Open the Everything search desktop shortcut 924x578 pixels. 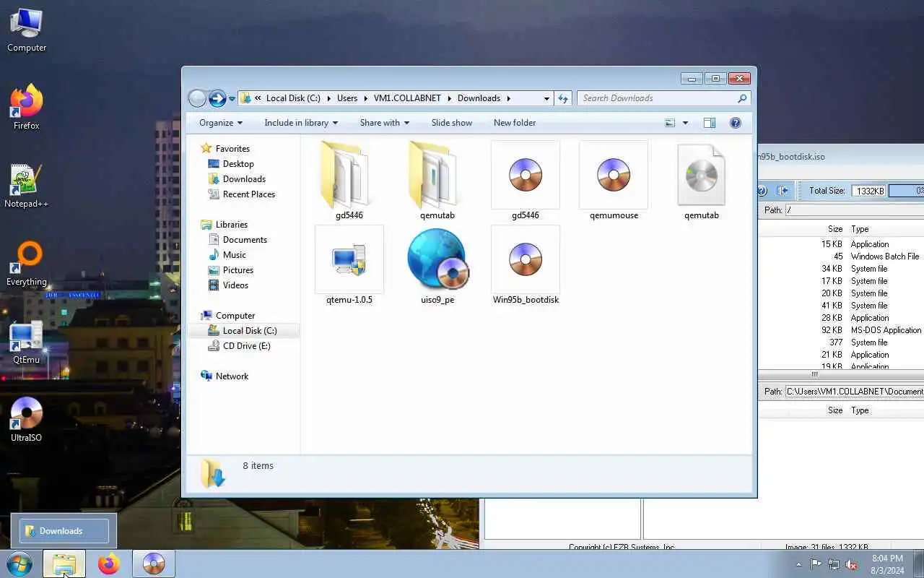(27, 264)
